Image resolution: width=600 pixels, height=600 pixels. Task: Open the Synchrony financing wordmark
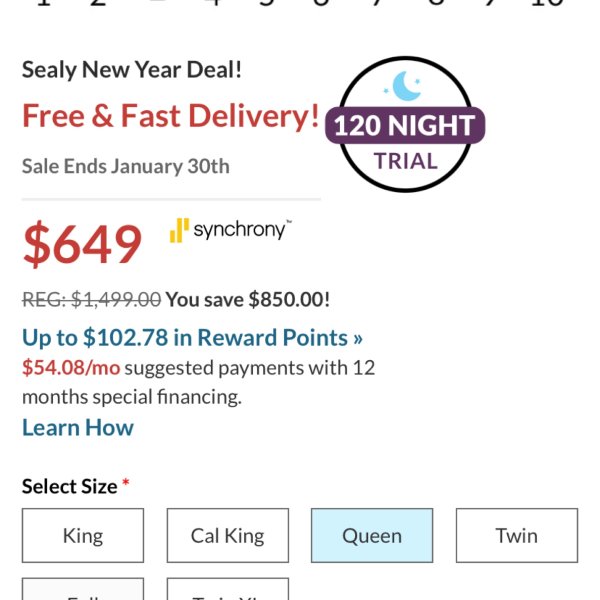(242, 229)
